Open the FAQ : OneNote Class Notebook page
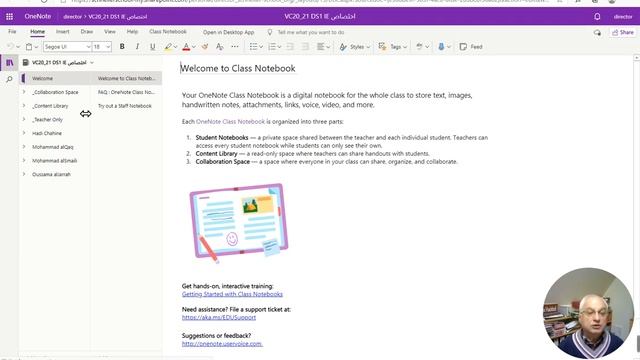Screen dimensions: 640x360 pos(126,92)
